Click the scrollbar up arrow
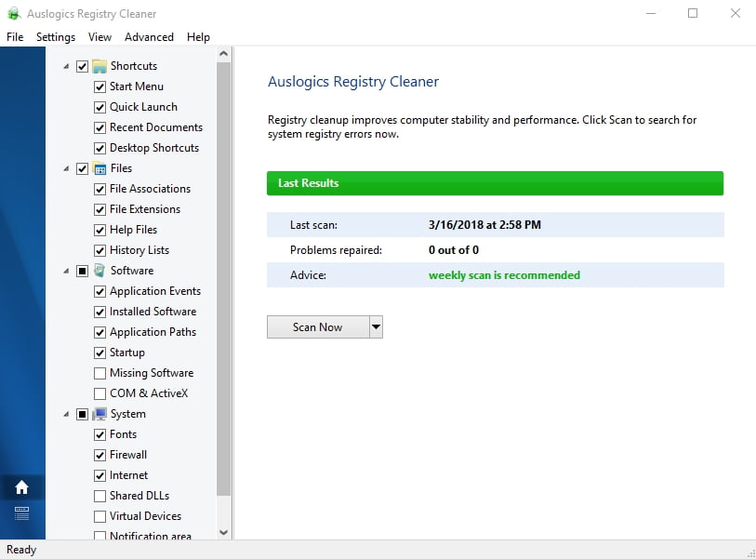The width and height of the screenshot is (756, 559). [224, 54]
